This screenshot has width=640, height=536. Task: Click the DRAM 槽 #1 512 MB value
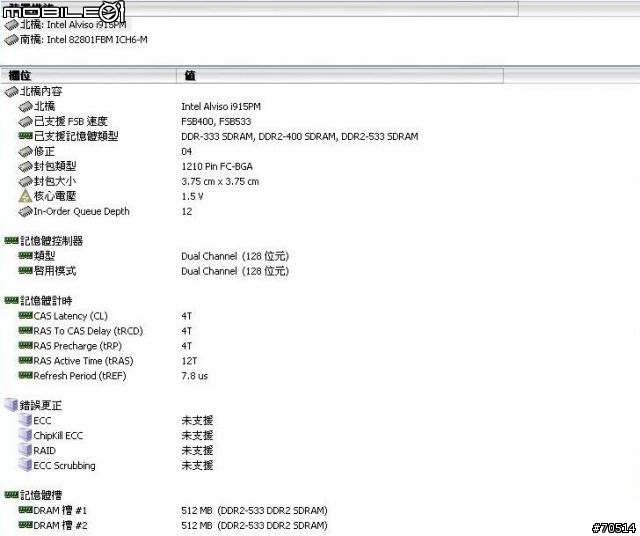coord(254,510)
